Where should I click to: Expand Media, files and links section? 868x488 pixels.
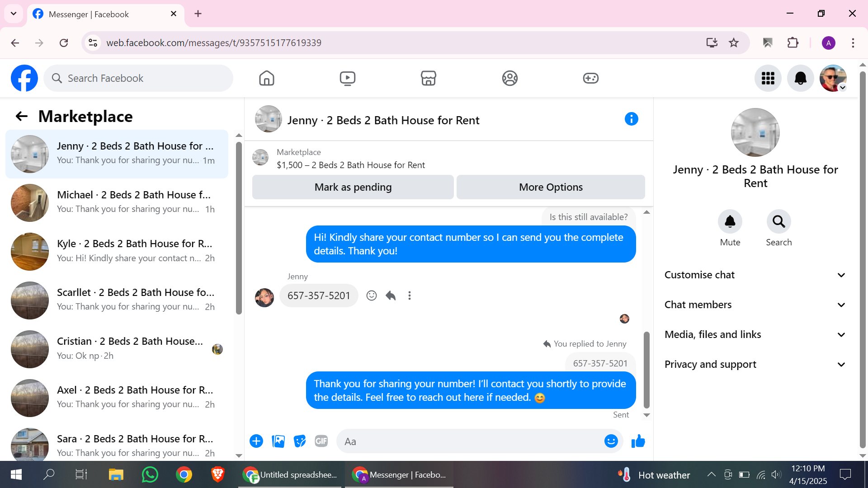pos(754,334)
